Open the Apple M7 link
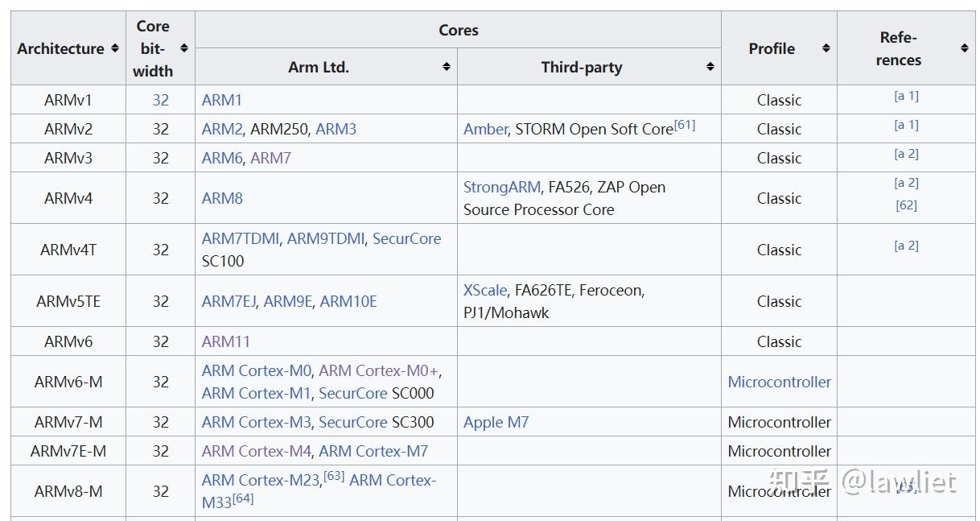This screenshot has height=521, width=980. [496, 422]
